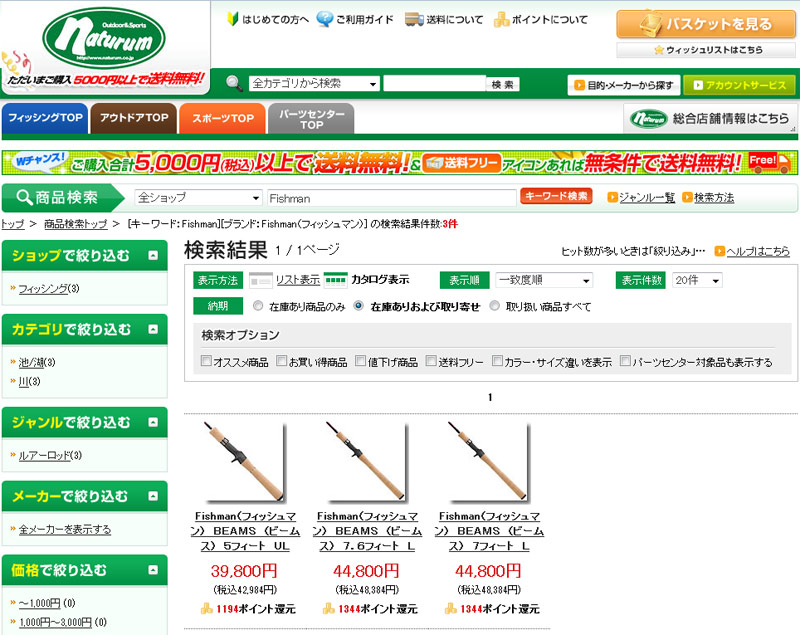Click the star icon beside ウィッシュリストはこちら
Viewport: 800px width, 635px height.
(x=659, y=50)
